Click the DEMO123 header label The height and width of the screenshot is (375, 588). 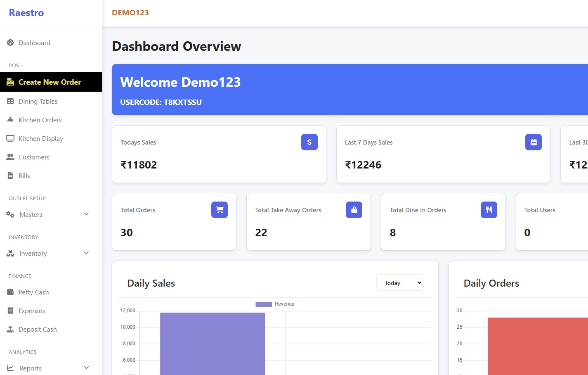pyautogui.click(x=130, y=12)
